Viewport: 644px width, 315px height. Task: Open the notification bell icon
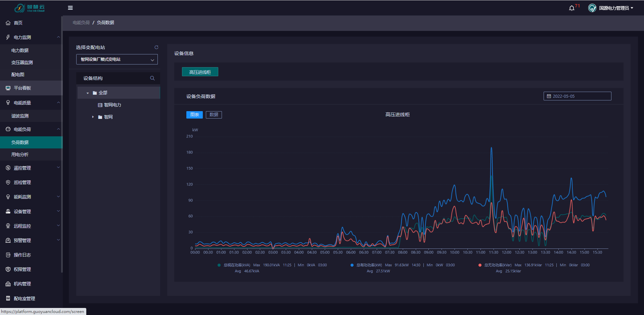coord(571,8)
